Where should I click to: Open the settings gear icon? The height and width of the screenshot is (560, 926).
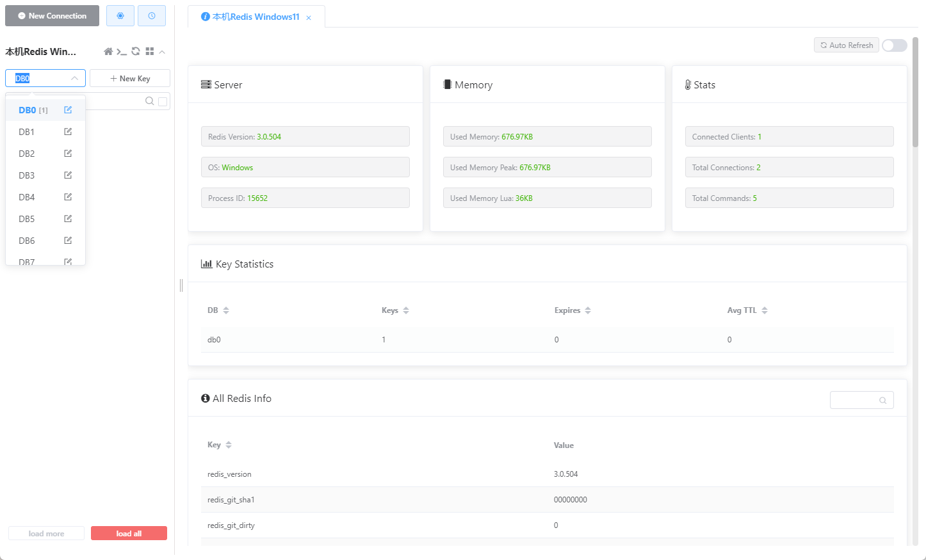[120, 15]
